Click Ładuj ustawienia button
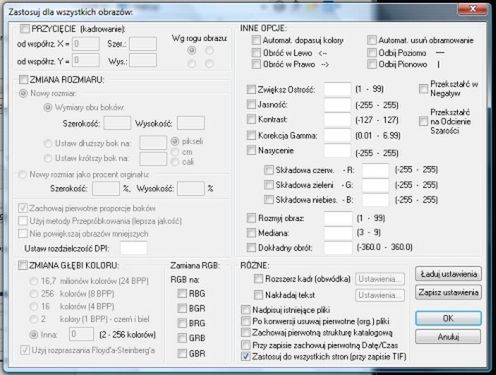This screenshot has height=375, width=496. (448, 274)
